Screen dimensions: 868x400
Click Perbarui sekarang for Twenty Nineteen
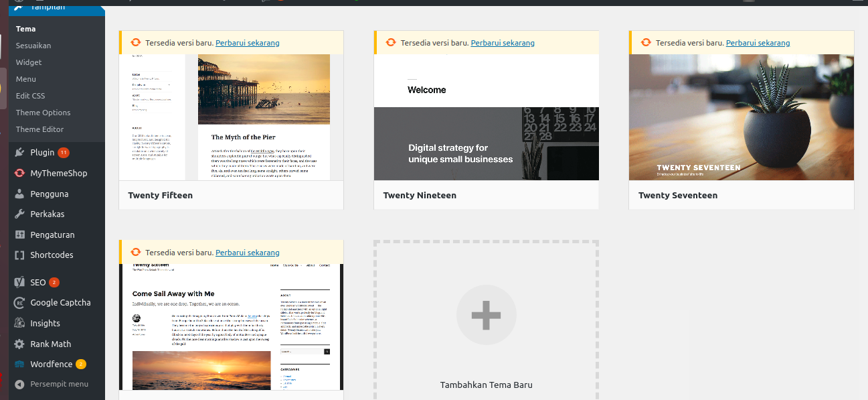pos(503,43)
